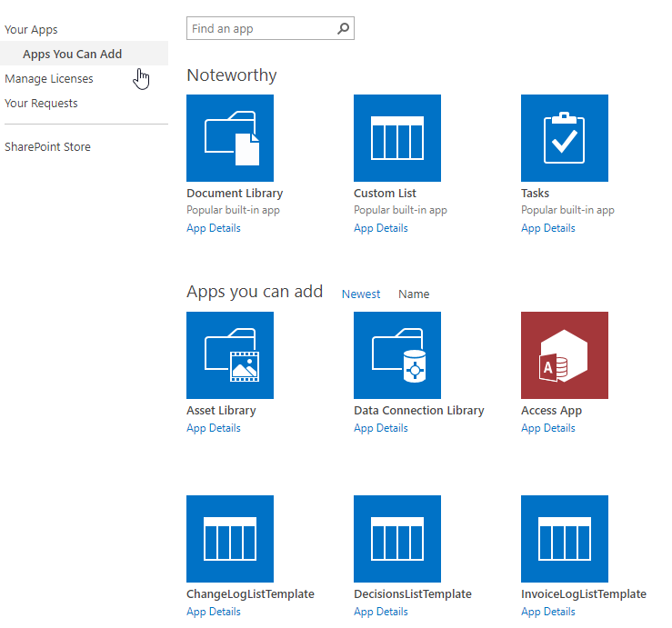This screenshot has width=672, height=628.
Task: View App Details for Custom List
Action: pyautogui.click(x=381, y=228)
